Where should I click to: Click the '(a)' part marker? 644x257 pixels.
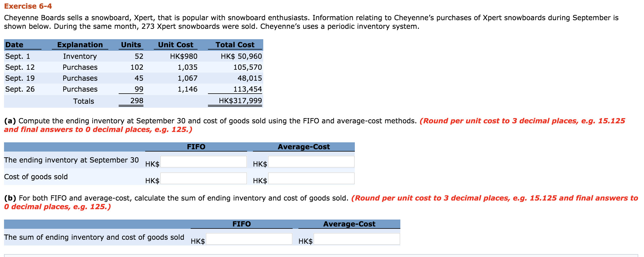10,121
